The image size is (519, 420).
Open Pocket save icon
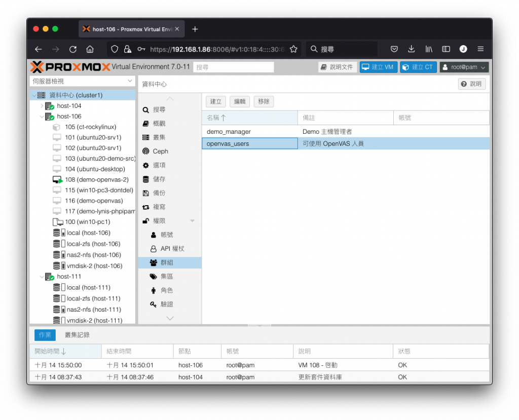click(x=394, y=49)
